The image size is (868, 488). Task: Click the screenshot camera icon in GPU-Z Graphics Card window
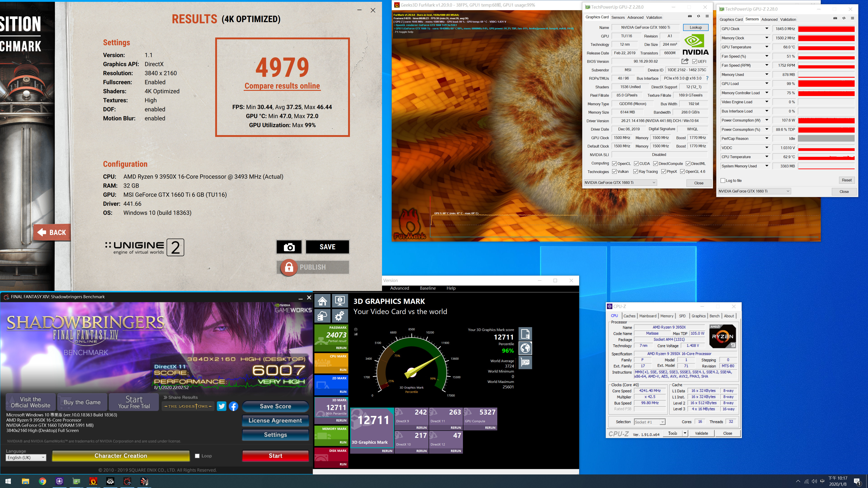(x=690, y=16)
